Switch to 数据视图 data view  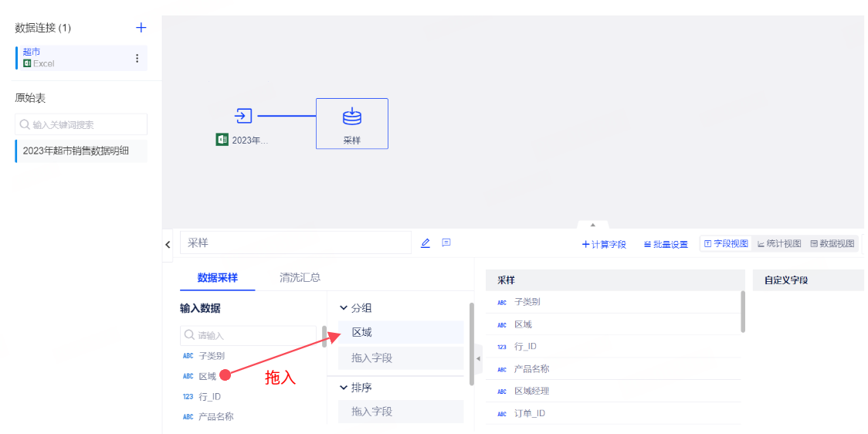[832, 244]
